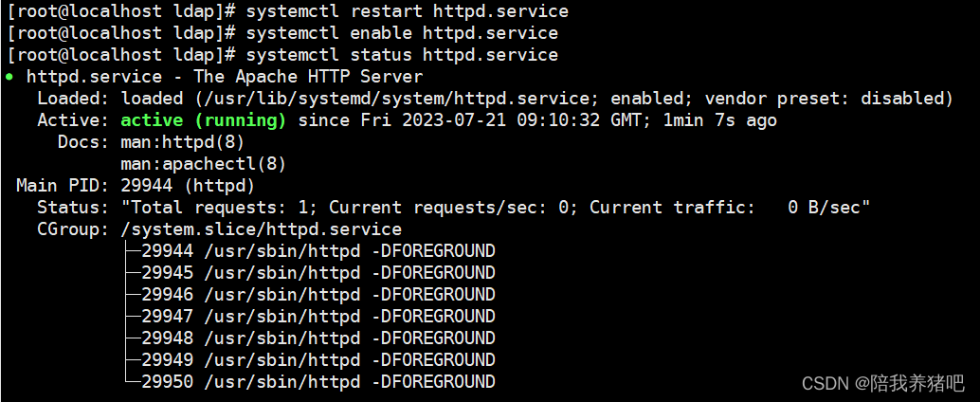The height and width of the screenshot is (402, 980).
Task: Click the CSDN watermark in the corner
Action: click(x=883, y=383)
